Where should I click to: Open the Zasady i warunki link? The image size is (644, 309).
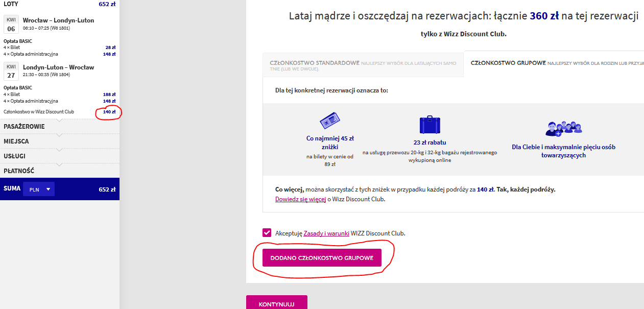(326, 233)
